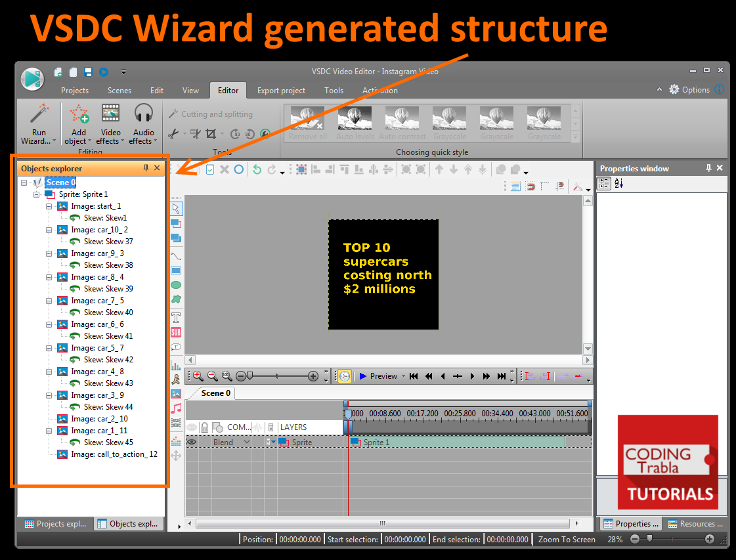Select the add audio music note tool

pos(176,408)
